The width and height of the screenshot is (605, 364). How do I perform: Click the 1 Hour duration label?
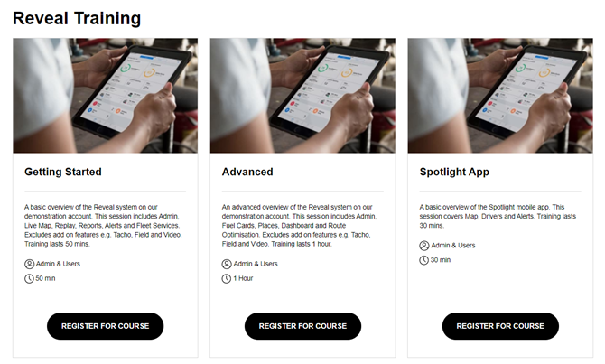tap(243, 278)
